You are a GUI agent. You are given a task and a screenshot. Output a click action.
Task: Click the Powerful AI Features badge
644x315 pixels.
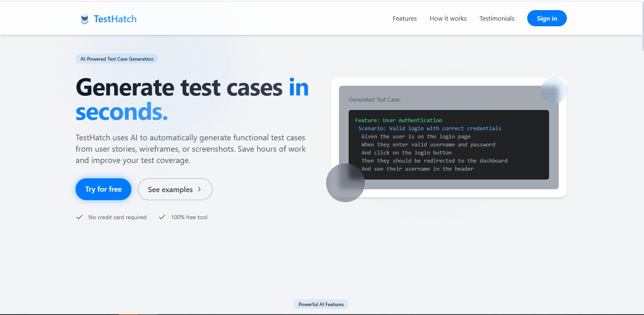321,304
